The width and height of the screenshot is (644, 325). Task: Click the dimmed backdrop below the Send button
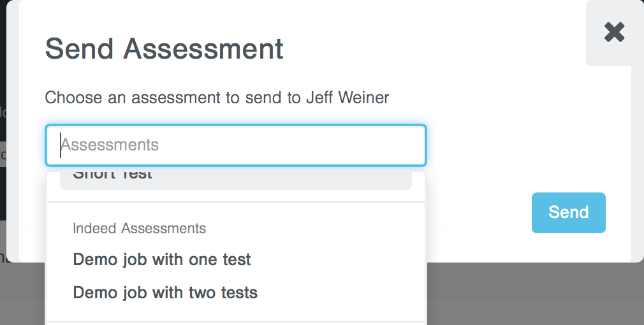tap(567, 293)
